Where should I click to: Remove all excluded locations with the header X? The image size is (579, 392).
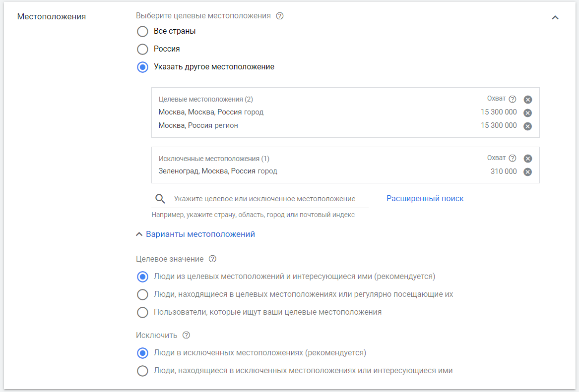tap(528, 159)
